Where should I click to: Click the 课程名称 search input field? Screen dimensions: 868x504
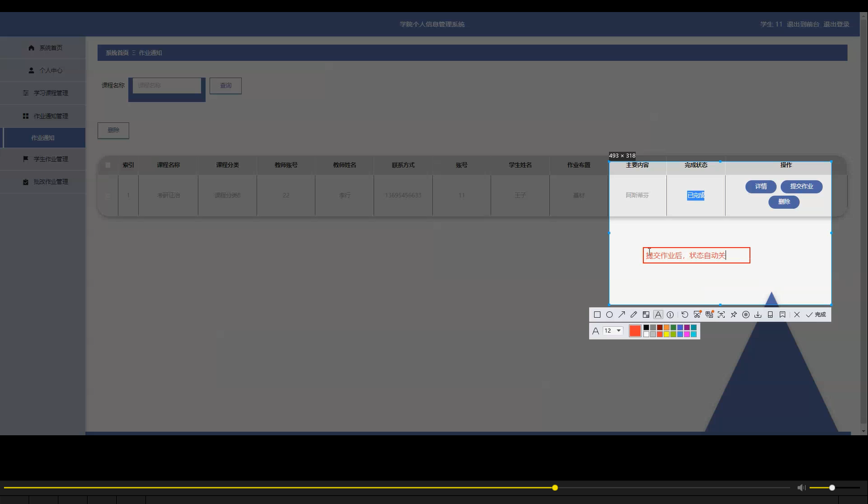[x=167, y=86]
